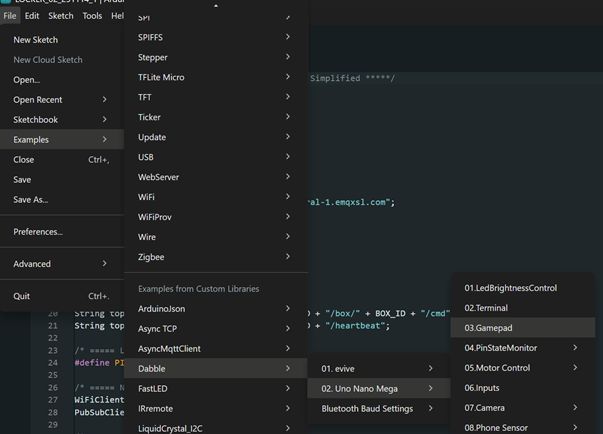The height and width of the screenshot is (434, 603).
Task: Open Wire examples submenu
Action: (x=215, y=237)
